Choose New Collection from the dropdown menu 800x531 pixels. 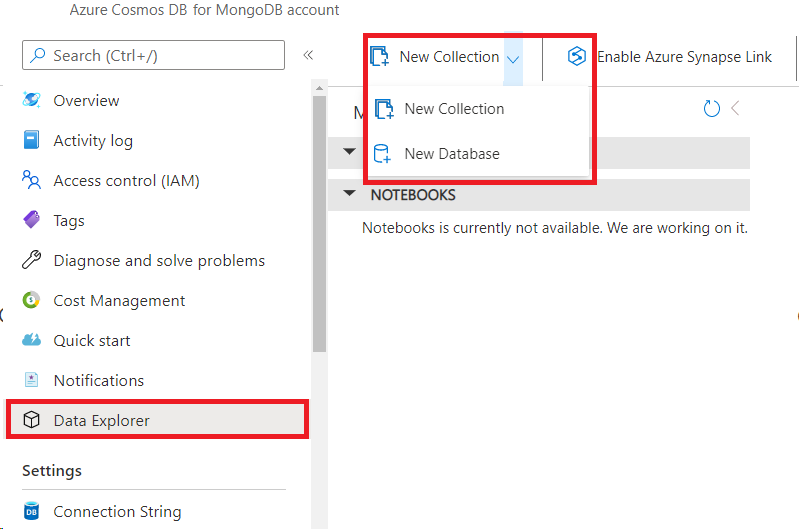pyautogui.click(x=454, y=109)
